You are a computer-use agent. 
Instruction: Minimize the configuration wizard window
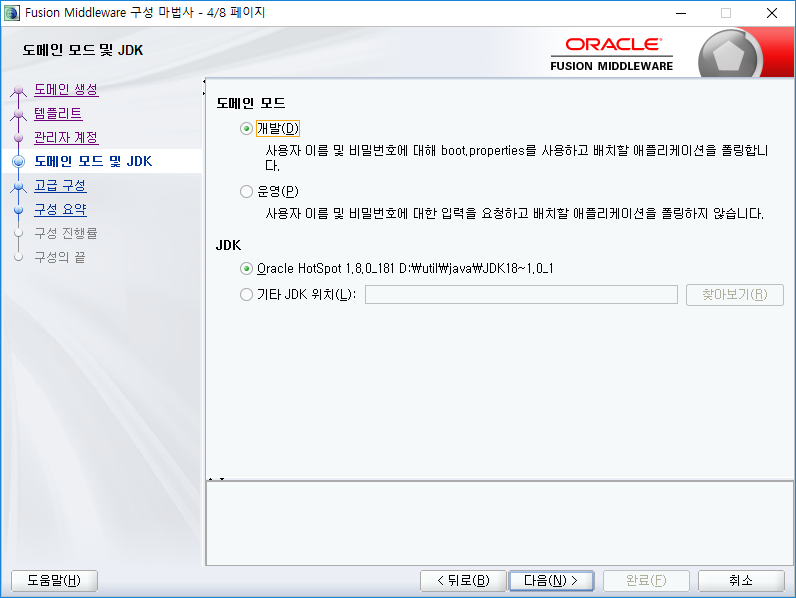coord(681,13)
